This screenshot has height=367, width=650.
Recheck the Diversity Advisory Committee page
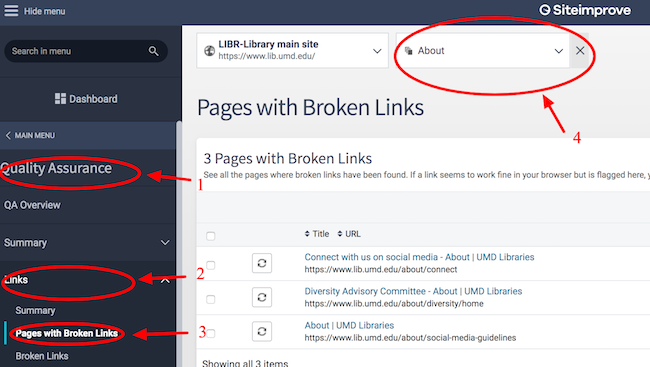(262, 297)
